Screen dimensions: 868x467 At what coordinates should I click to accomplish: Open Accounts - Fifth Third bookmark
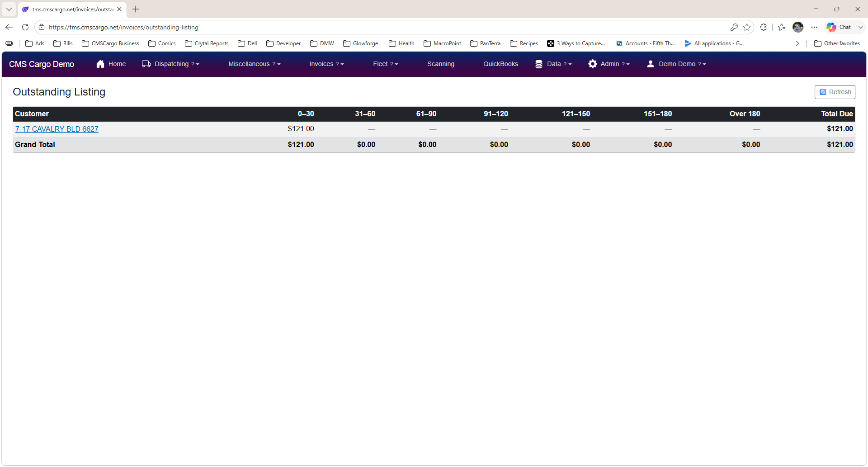[x=646, y=43]
